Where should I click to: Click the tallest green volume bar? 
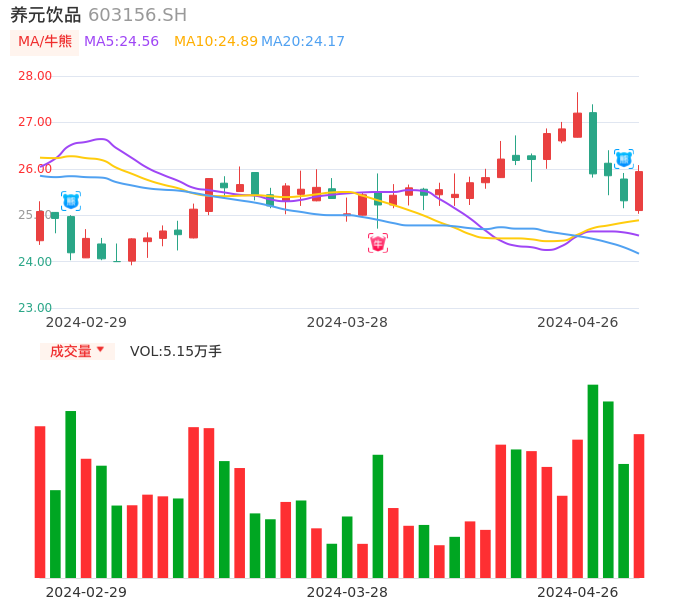click(x=593, y=481)
